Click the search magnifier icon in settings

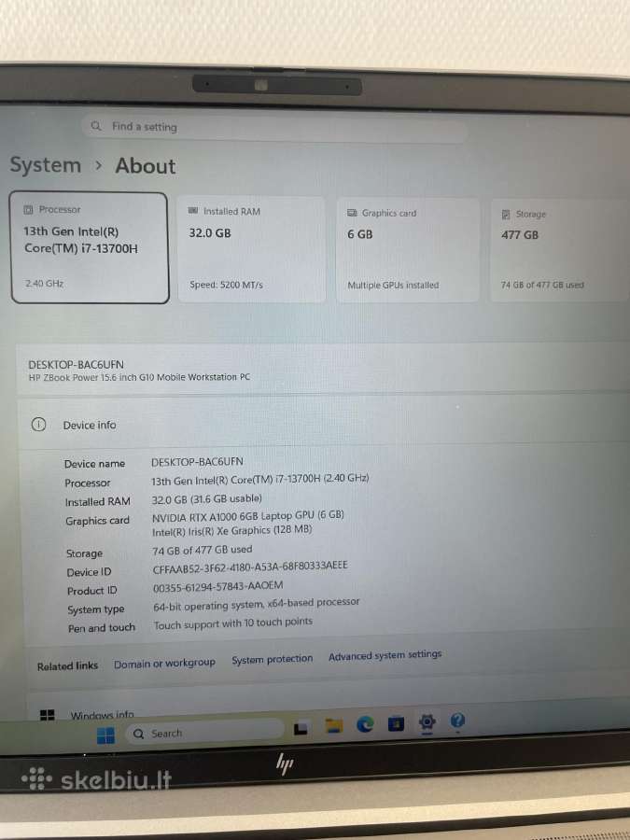(96, 126)
